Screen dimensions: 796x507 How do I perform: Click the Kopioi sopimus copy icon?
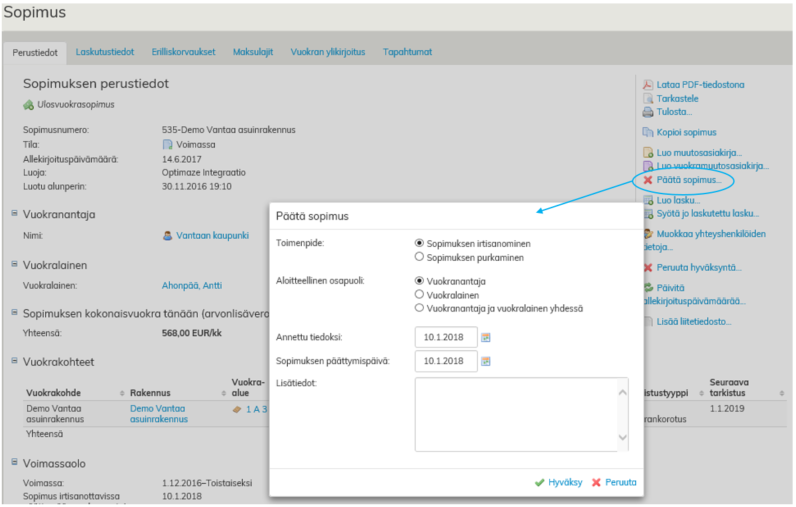(648, 132)
